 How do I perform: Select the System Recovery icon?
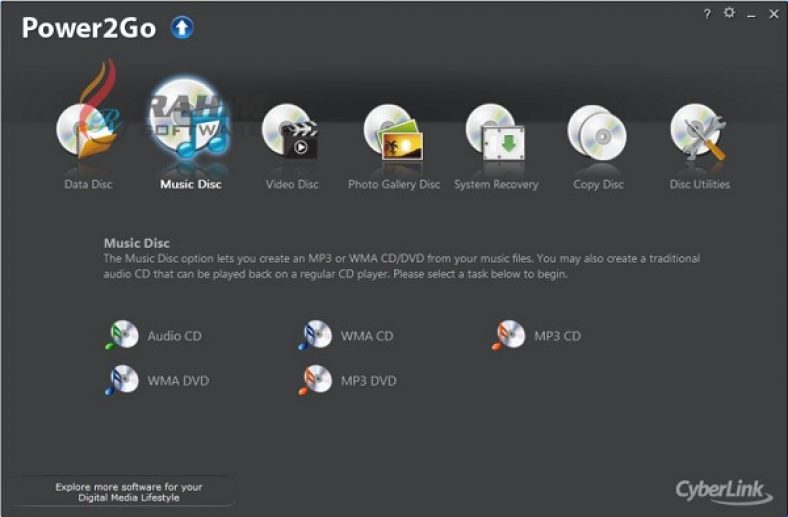click(496, 132)
